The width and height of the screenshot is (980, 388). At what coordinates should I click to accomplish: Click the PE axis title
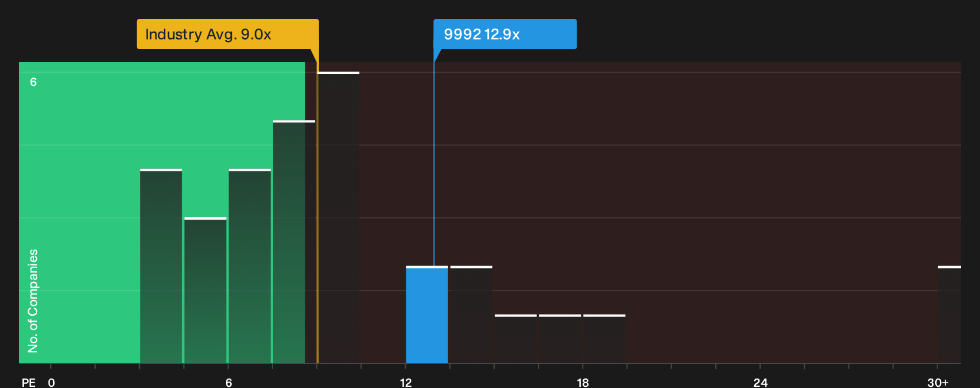tap(29, 382)
